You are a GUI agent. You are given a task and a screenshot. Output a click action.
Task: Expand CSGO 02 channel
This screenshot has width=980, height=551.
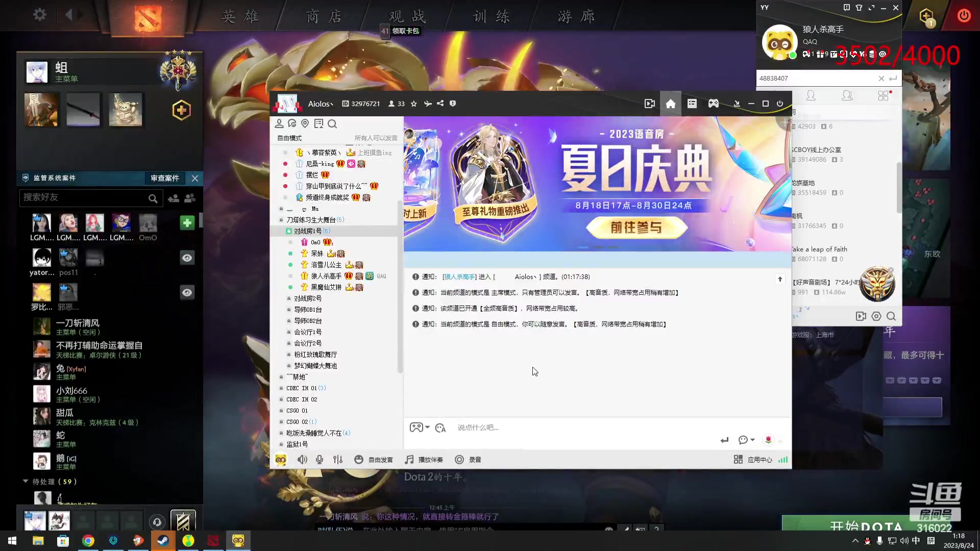pos(301,422)
